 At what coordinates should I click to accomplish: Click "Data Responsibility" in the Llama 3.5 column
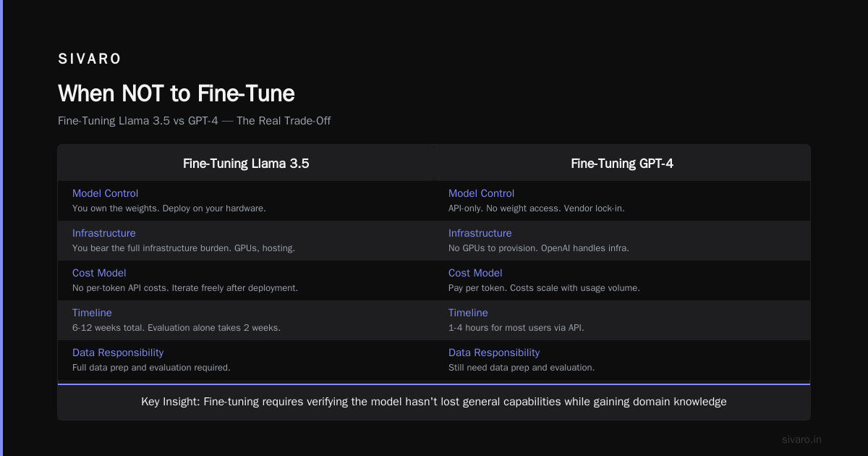(118, 352)
